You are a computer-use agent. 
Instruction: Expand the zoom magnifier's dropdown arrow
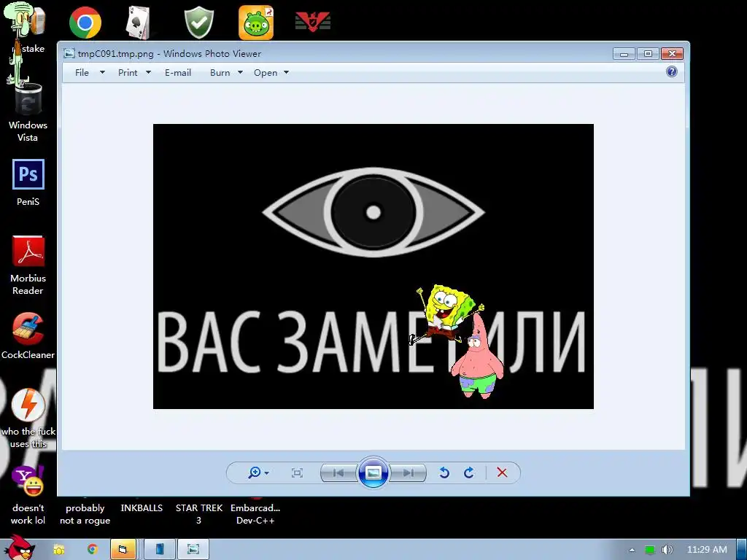[x=267, y=472]
